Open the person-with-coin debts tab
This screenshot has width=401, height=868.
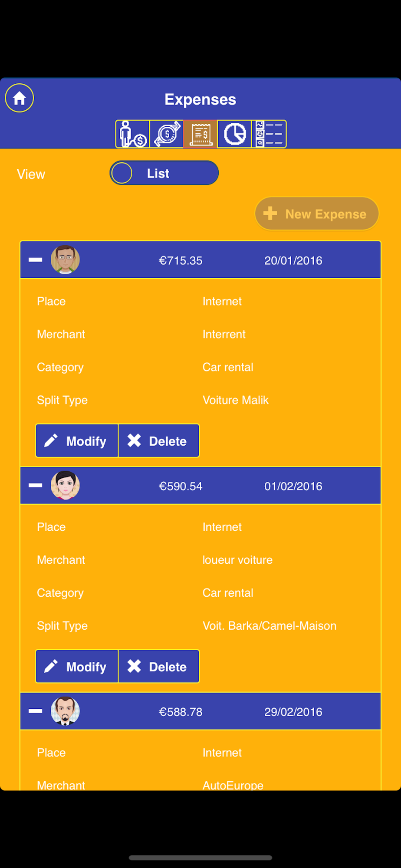(133, 134)
